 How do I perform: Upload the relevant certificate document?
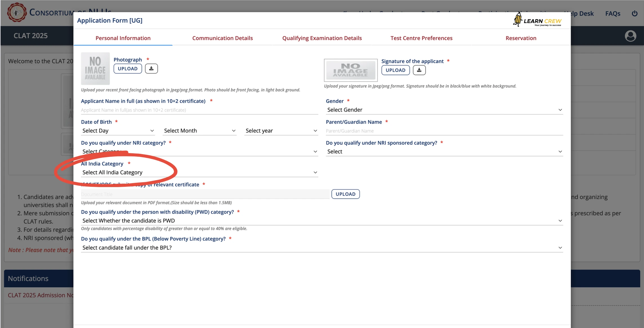[345, 194]
